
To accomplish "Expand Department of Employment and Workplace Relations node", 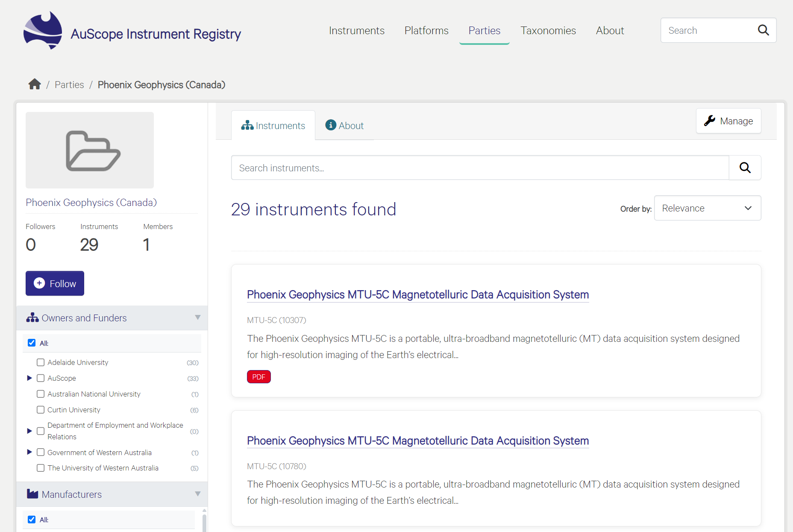I will tap(29, 431).
